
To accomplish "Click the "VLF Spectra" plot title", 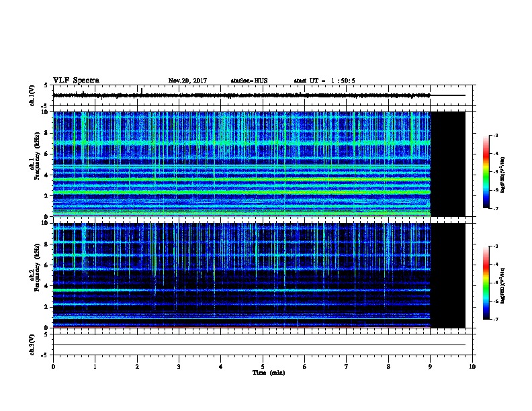I will (x=76, y=81).
